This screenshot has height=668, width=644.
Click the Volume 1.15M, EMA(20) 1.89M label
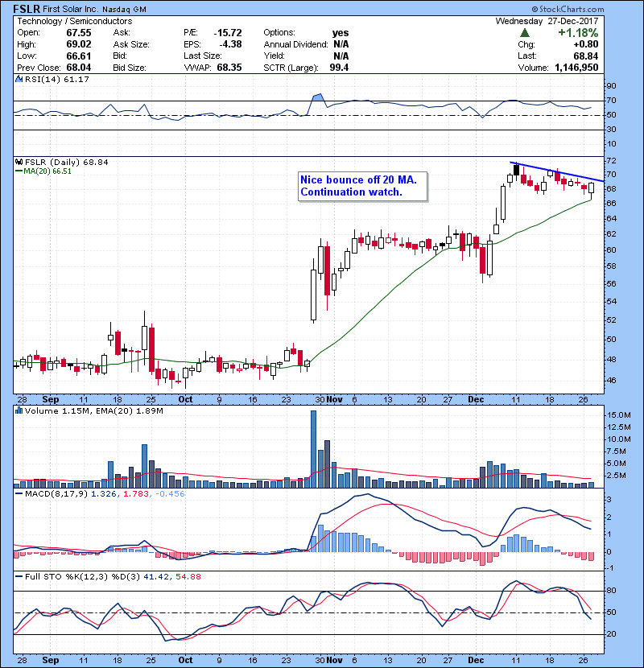93,410
